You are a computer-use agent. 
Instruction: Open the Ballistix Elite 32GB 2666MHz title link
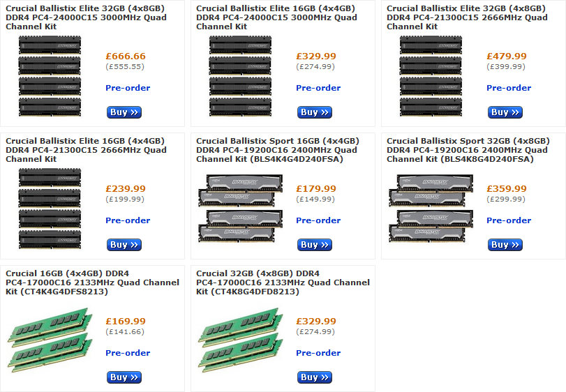467,17
